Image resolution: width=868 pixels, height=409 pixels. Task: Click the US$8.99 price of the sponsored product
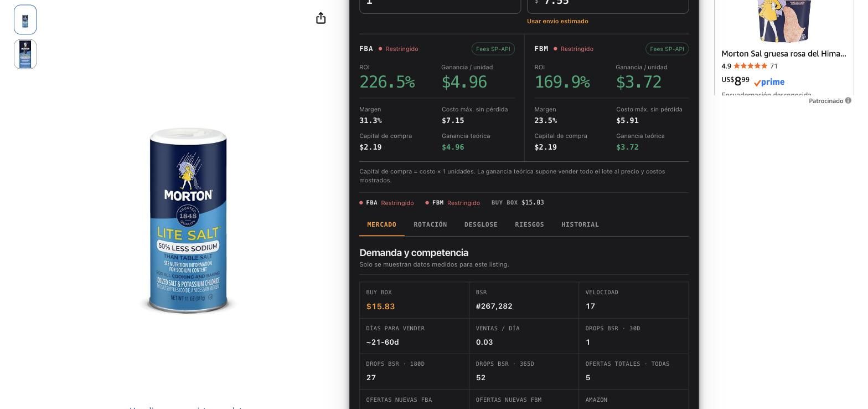(735, 81)
